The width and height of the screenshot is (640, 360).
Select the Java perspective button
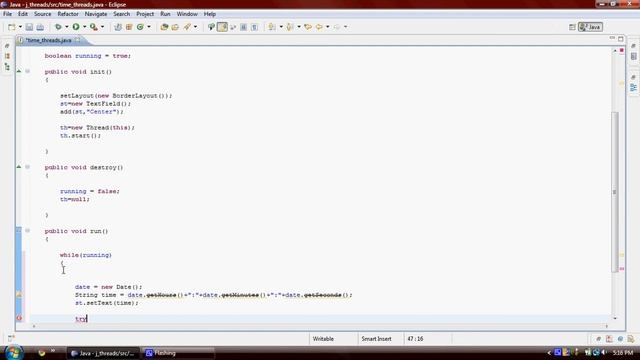click(590, 27)
